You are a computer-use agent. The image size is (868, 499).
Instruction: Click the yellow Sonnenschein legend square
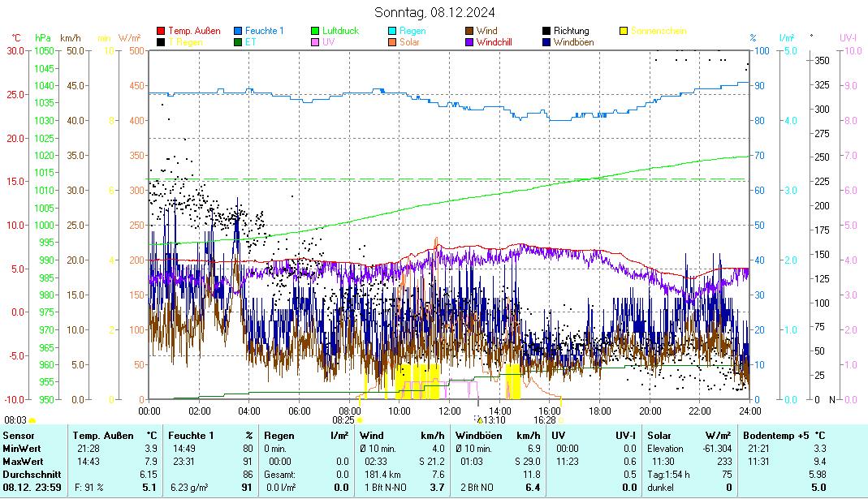[x=624, y=32]
